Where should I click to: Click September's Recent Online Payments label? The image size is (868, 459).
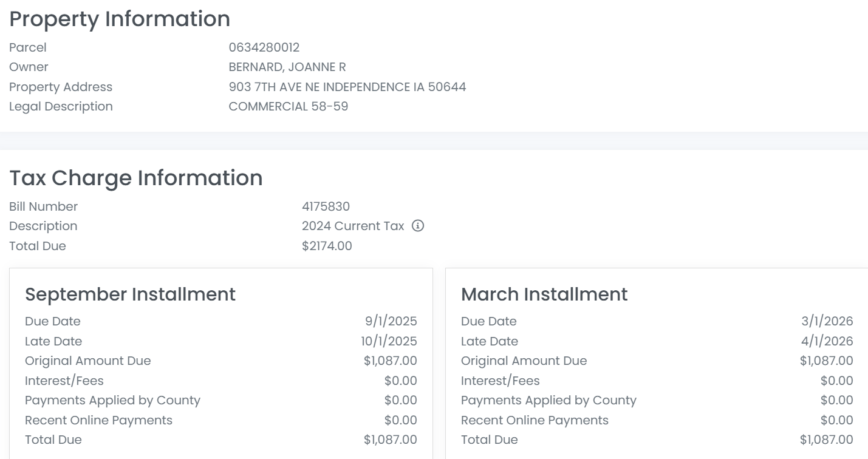[x=98, y=420]
